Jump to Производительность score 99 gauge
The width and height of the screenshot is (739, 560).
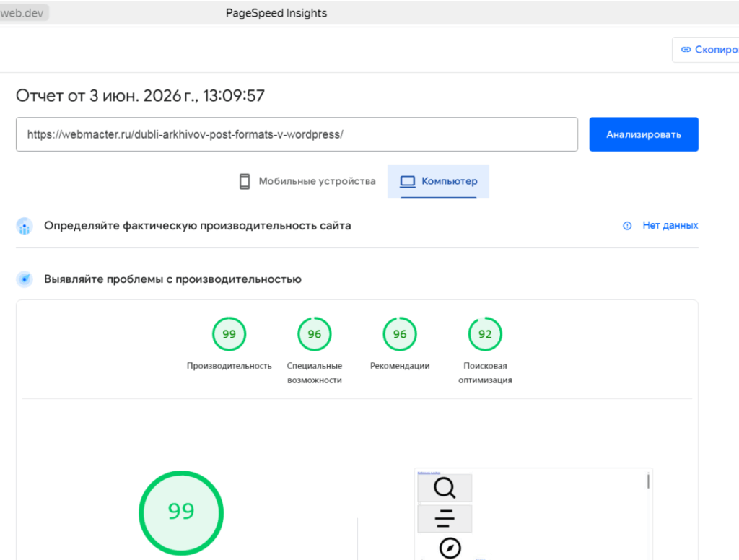point(229,334)
